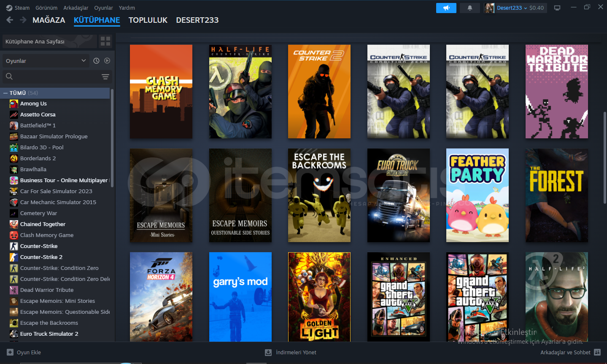
Task: Open the DESERT233 profile tab
Action: tap(197, 20)
